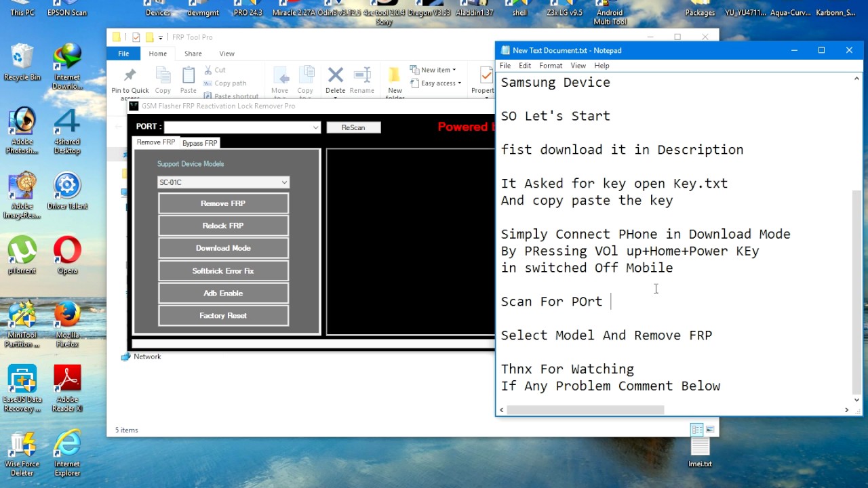Image resolution: width=868 pixels, height=488 pixels.
Task: Select Explorer Home ribbon tab
Action: pos(158,54)
